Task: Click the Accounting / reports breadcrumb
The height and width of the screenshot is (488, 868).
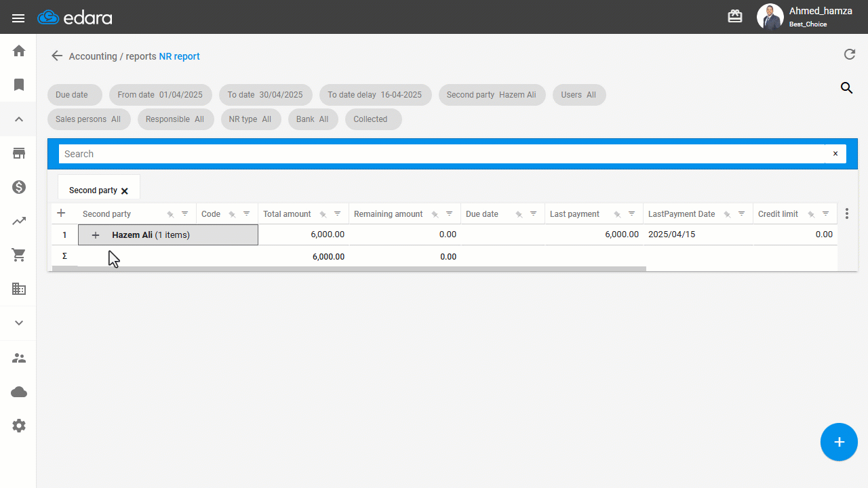Action: coord(113,56)
